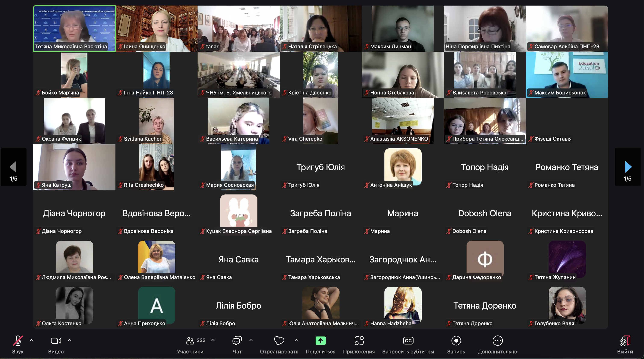The height and width of the screenshot is (359, 644).
Task: Expand the arrow beside participants count 222
Action: pos(213,340)
